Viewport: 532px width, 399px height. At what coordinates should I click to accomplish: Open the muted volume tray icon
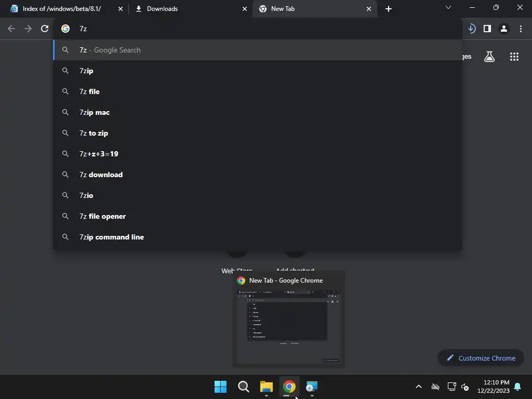465,387
